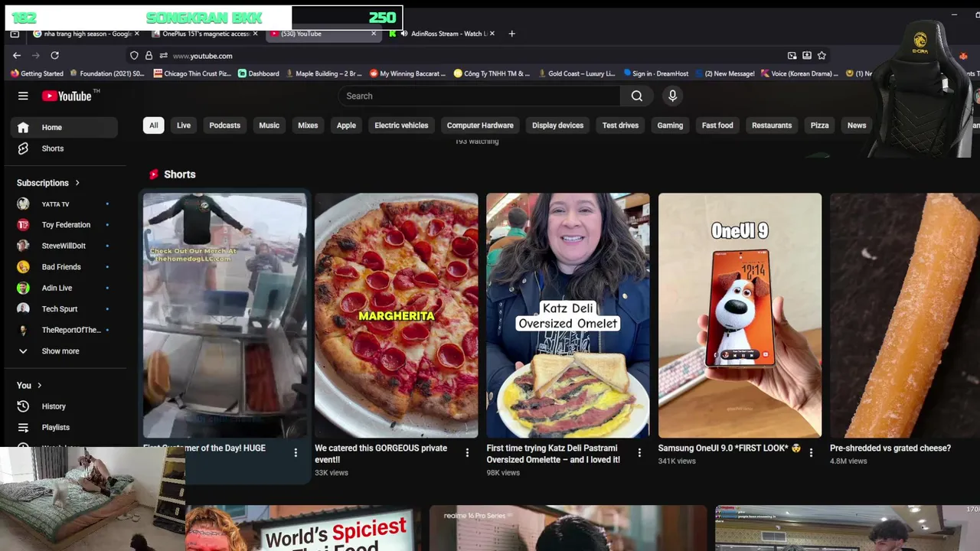
Task: Open Tech Spurt channel subscription
Action: (64, 309)
